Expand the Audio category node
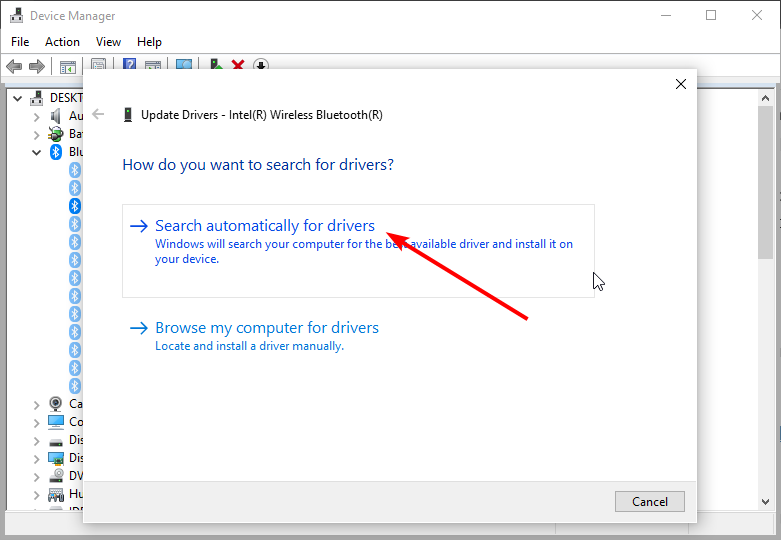Screen dimensions: 781x540 [36, 117]
